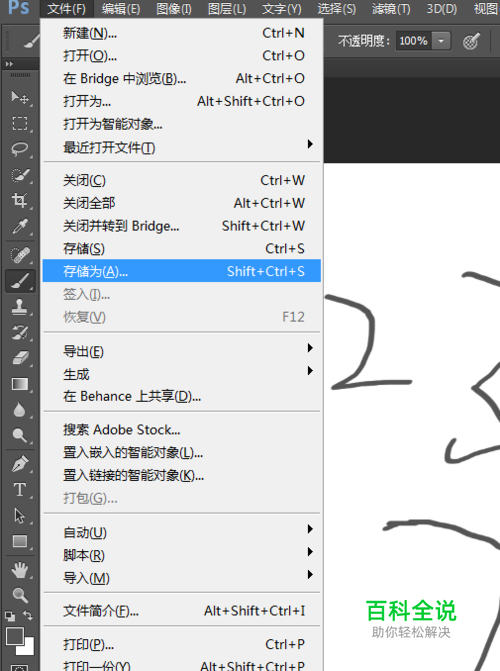Choose 存储为(A) menu entry
The height and width of the screenshot is (671, 500).
click(182, 271)
